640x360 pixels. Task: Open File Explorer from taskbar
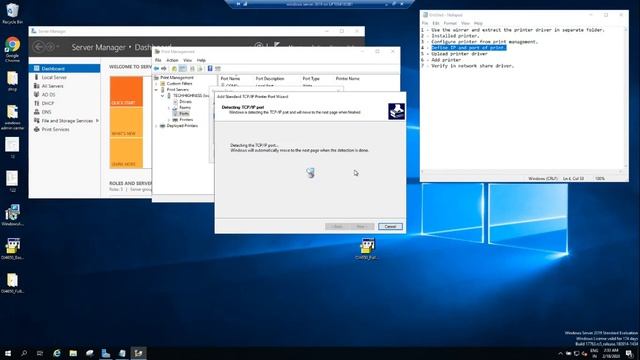pos(73,353)
